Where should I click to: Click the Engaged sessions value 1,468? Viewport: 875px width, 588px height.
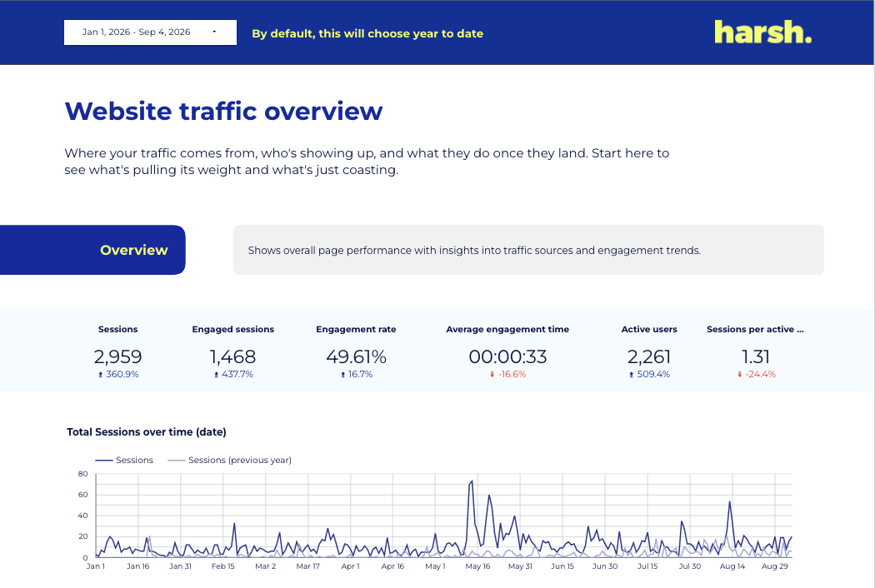[x=232, y=356]
